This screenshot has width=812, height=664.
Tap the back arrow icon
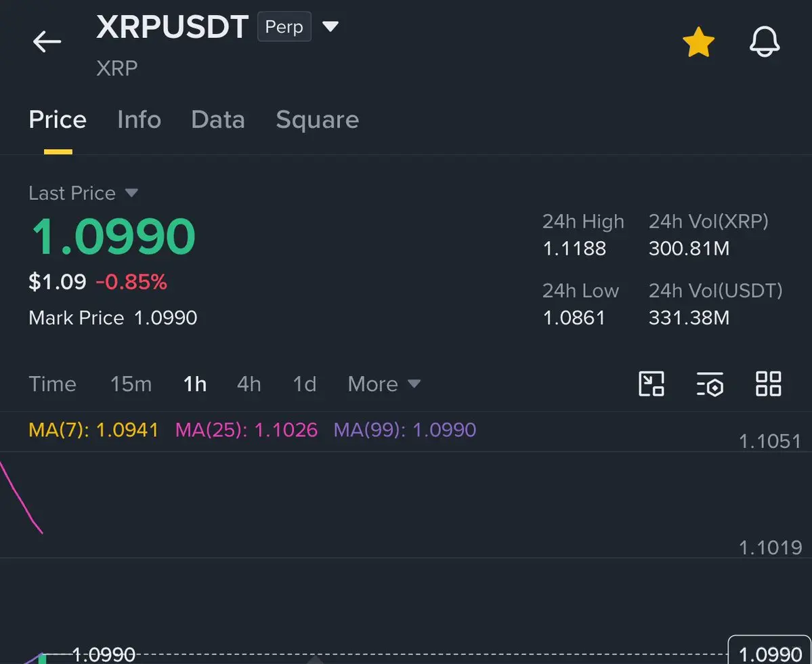click(47, 41)
